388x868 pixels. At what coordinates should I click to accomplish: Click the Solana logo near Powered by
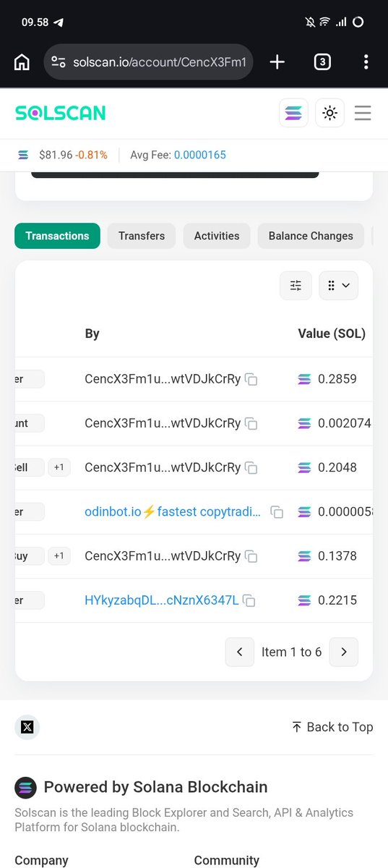click(x=26, y=787)
